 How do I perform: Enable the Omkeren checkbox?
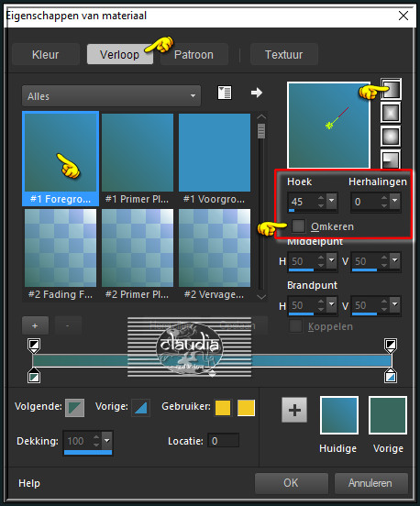click(x=298, y=225)
